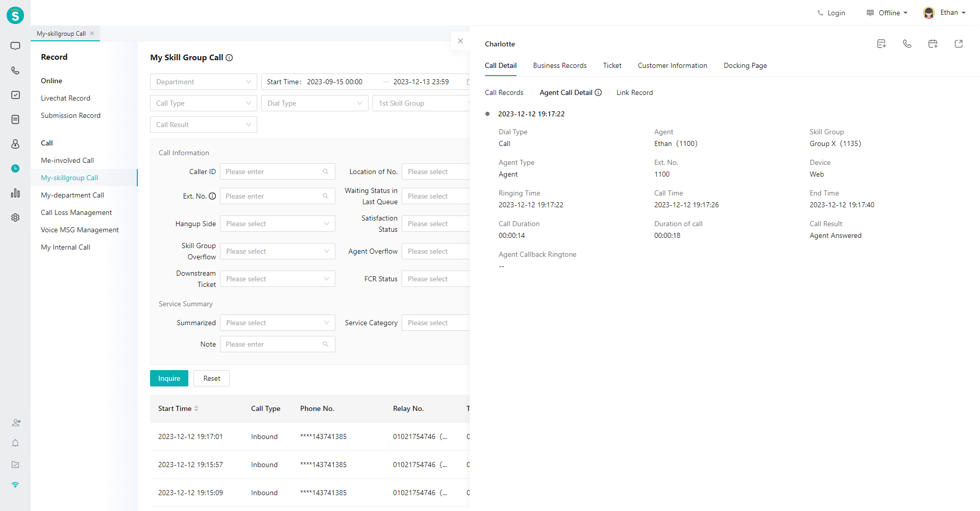Click the open in new window icon
This screenshot has width=980, height=511.
[x=959, y=44]
